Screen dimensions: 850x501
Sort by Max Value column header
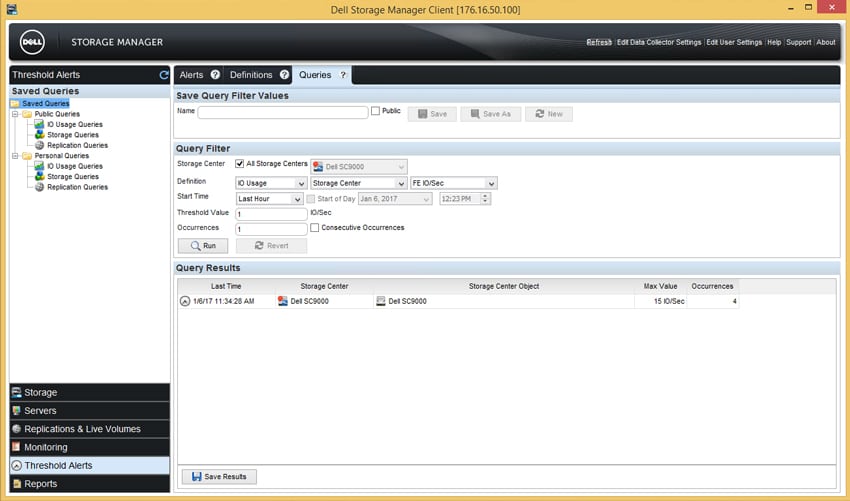tap(660, 286)
